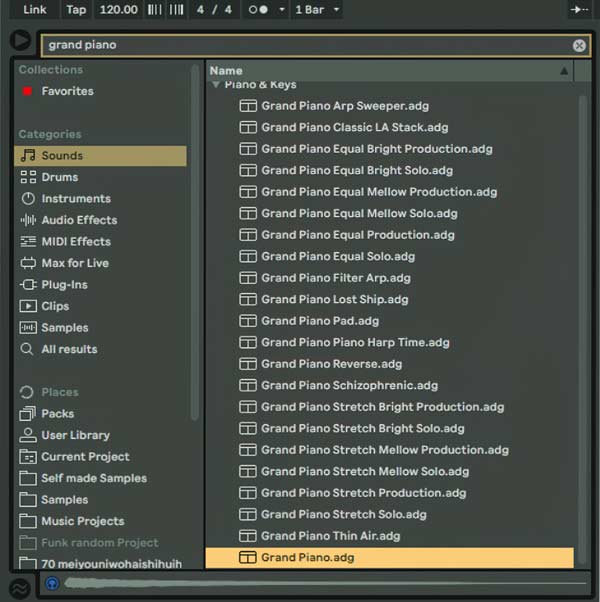Click the time signature numerator 4
Viewport: 600px width, 602px height.
tap(200, 9)
